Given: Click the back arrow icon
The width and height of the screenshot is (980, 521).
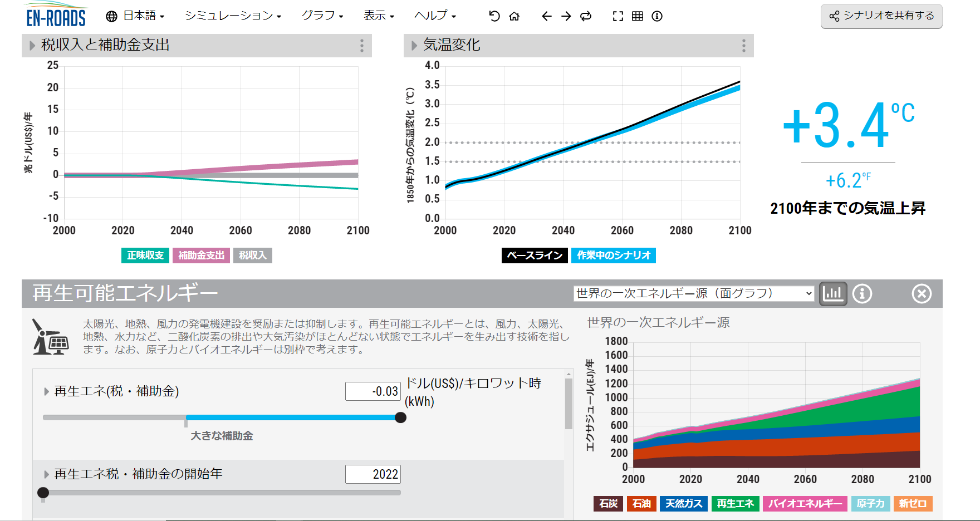Looking at the screenshot, I should click(546, 16).
